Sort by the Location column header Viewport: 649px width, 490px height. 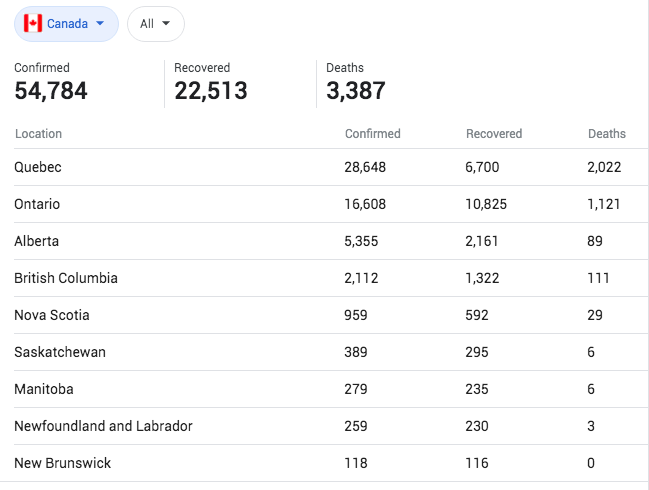(38, 134)
